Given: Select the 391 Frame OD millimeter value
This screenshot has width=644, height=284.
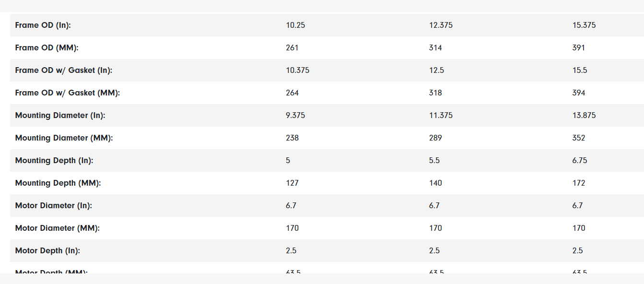Looking at the screenshot, I should [578, 48].
